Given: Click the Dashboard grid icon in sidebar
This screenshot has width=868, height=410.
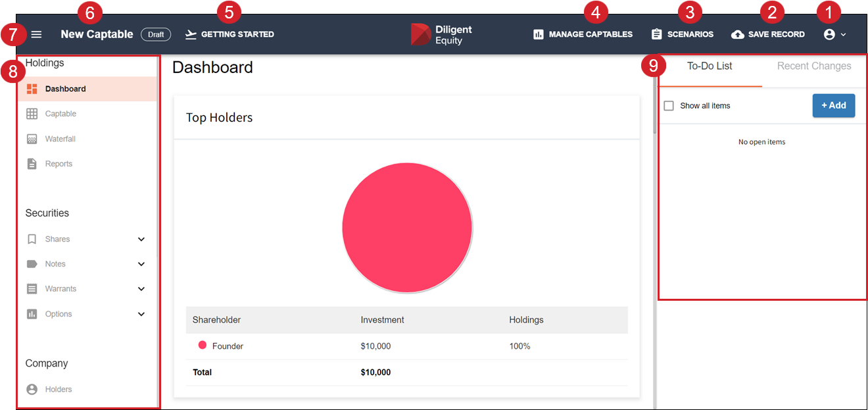Looking at the screenshot, I should (32, 89).
